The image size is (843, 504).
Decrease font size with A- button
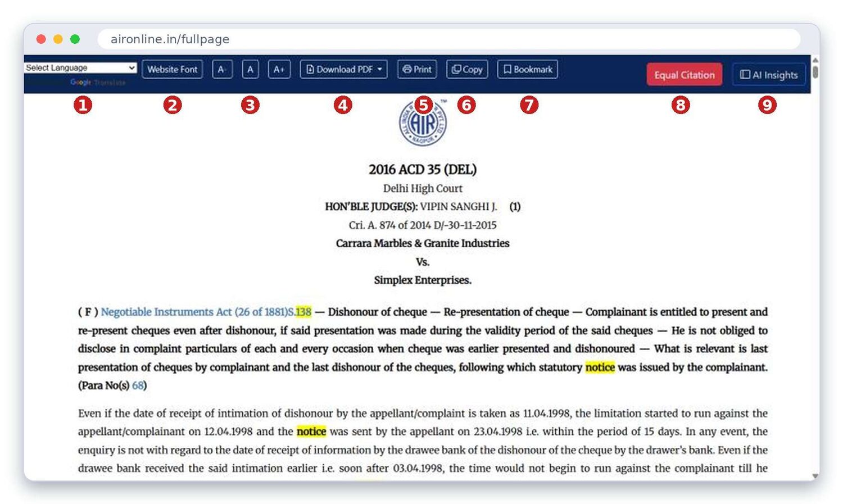click(x=222, y=69)
